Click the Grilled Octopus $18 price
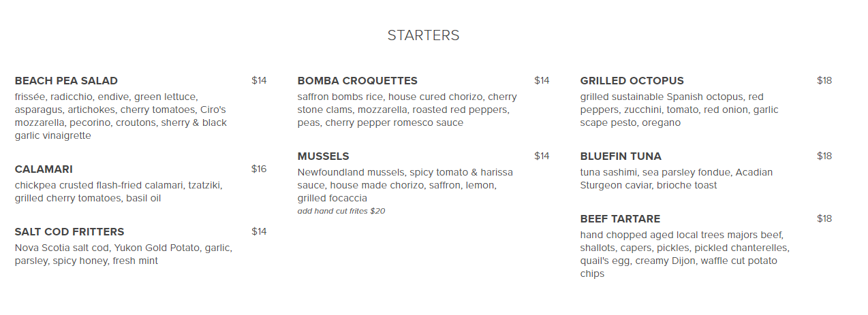This screenshot has width=868, height=315. click(824, 81)
